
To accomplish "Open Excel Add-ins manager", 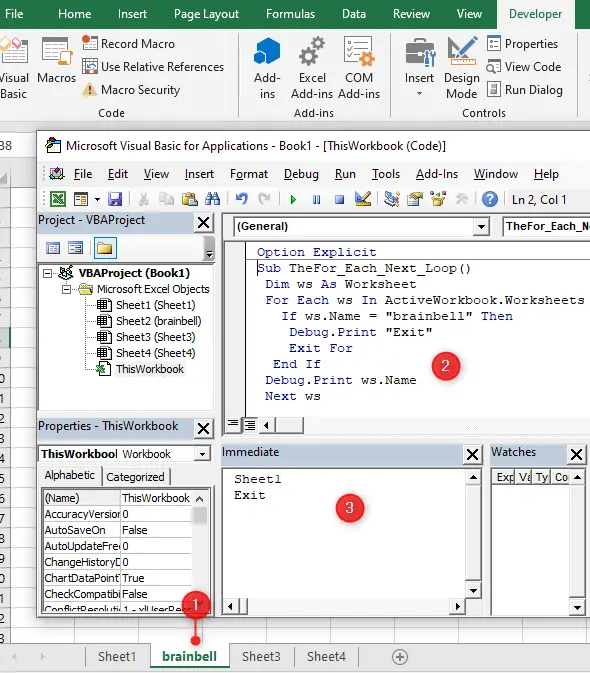I will [312, 68].
